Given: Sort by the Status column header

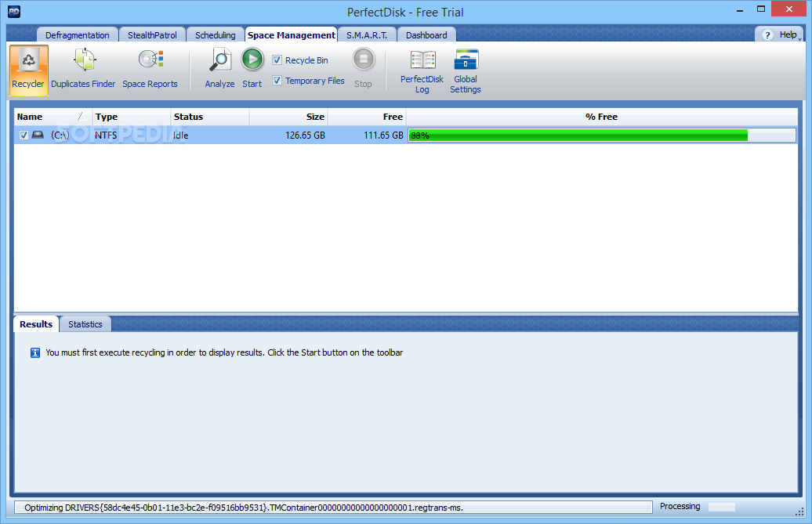Looking at the screenshot, I should [210, 117].
